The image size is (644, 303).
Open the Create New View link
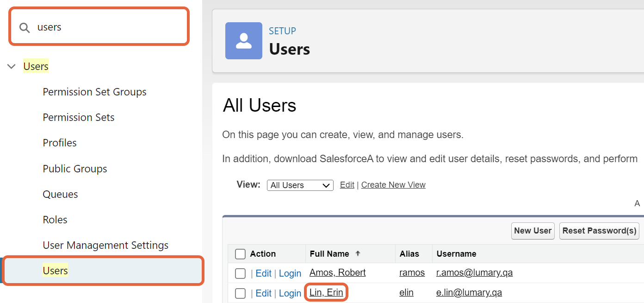point(393,184)
